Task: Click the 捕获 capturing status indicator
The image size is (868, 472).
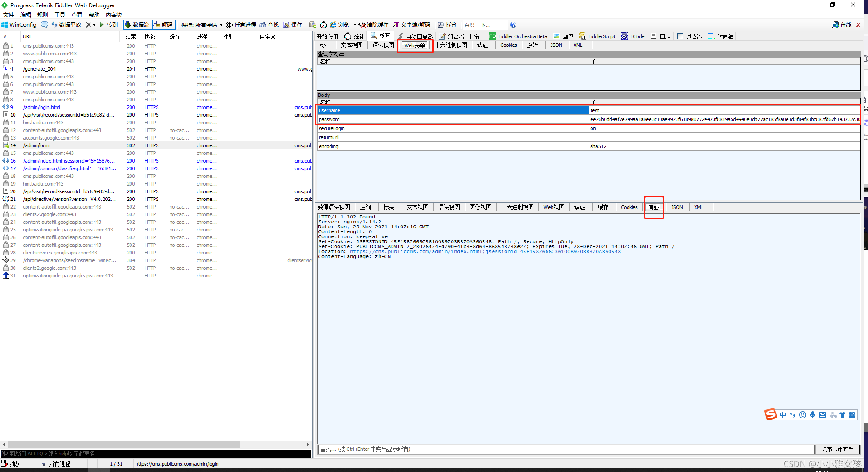Action: pos(11,464)
